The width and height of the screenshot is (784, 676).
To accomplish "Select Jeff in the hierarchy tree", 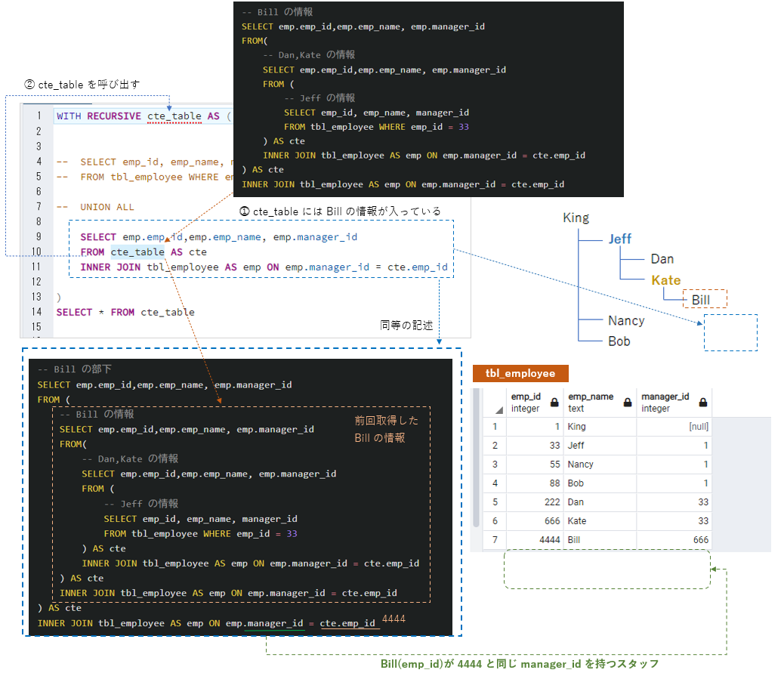I will tap(619, 239).
